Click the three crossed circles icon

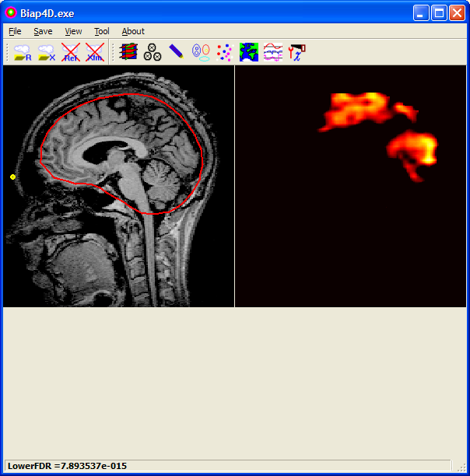pos(153,52)
